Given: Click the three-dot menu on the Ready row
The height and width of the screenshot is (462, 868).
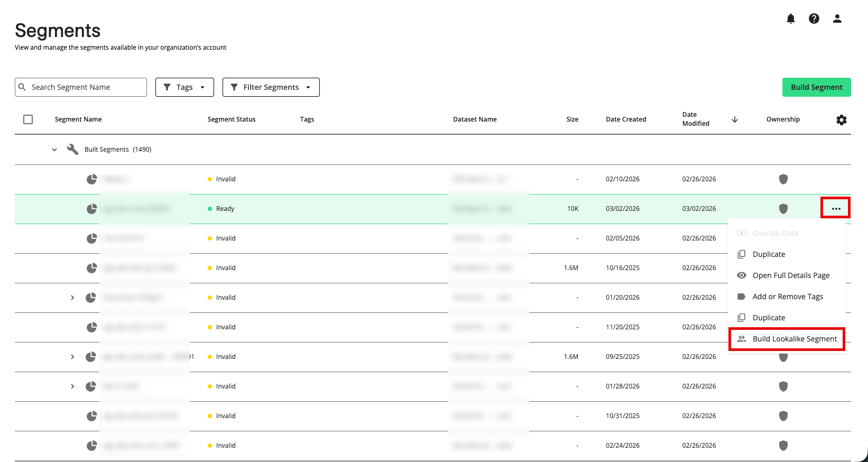Looking at the screenshot, I should [x=836, y=209].
